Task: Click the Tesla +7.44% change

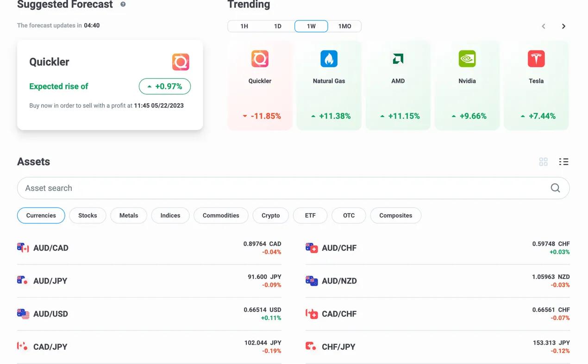Action: pyautogui.click(x=538, y=116)
